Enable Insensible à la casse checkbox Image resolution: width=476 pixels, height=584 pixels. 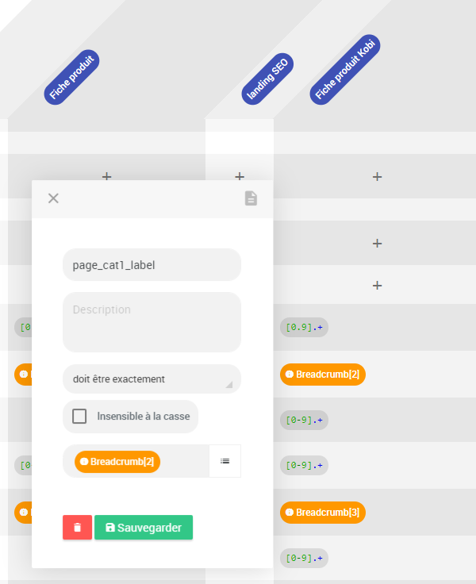point(79,416)
